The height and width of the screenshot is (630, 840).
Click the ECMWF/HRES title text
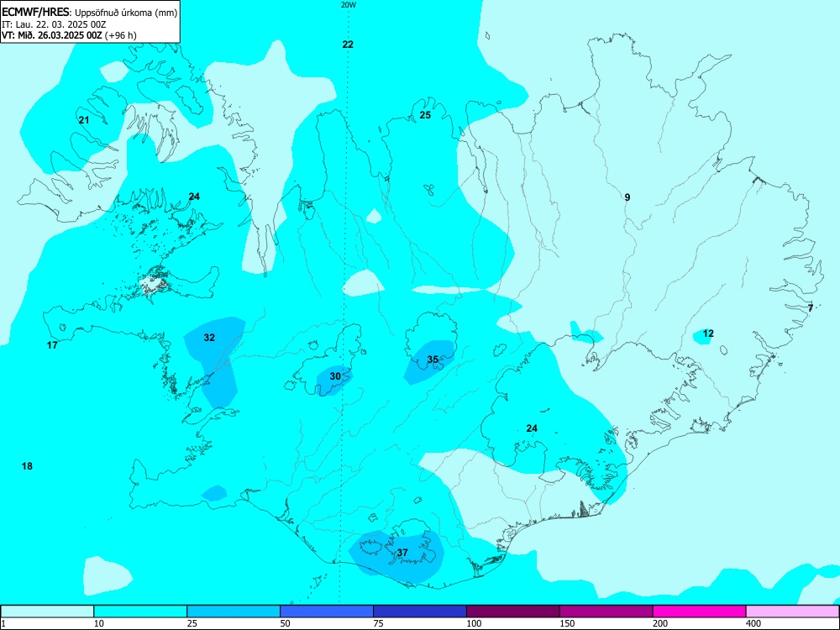[36, 13]
